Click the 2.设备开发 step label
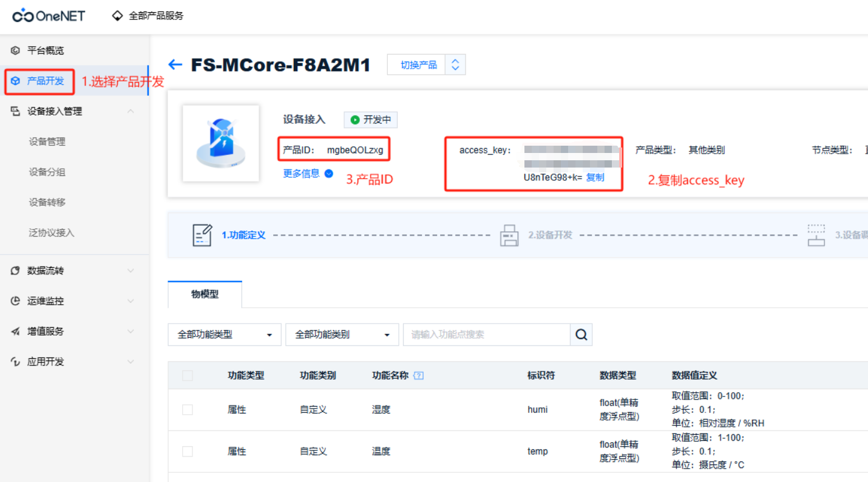Image resolution: width=868 pixels, height=482 pixels. [x=550, y=235]
